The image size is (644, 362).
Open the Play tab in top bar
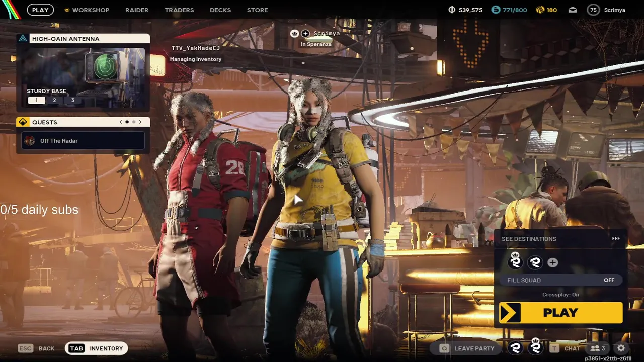(x=40, y=10)
